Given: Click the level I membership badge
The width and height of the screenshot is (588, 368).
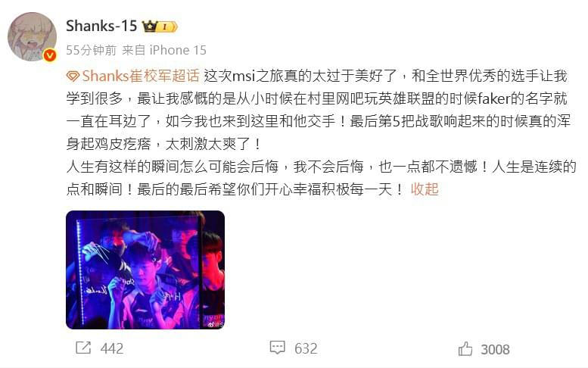Looking at the screenshot, I should (x=167, y=27).
